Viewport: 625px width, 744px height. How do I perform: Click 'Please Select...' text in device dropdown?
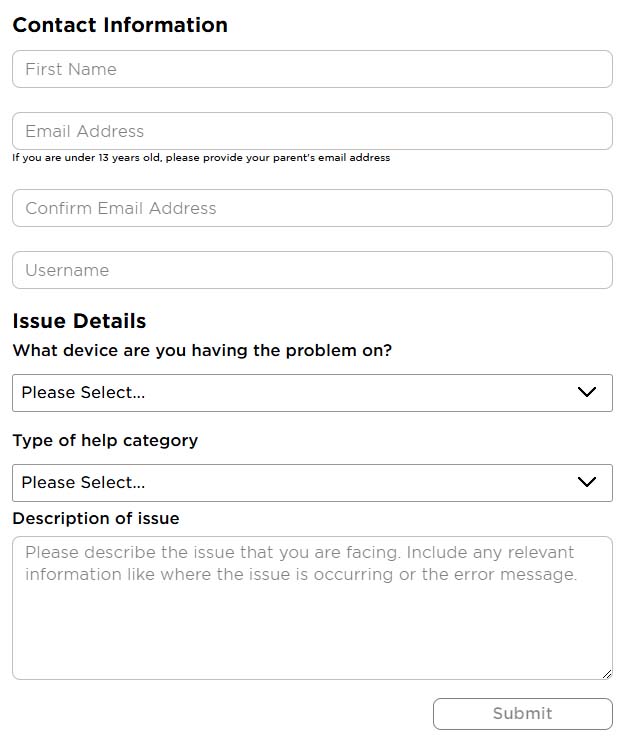coord(83,392)
